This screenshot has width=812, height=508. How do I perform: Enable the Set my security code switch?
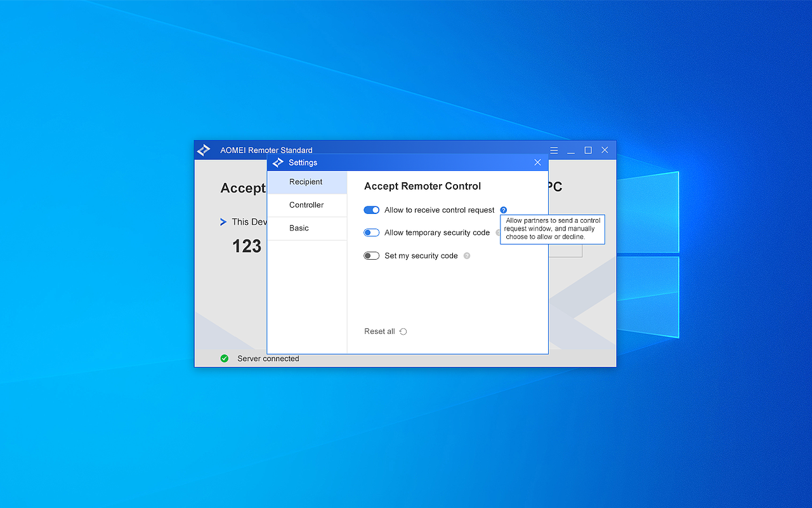pyautogui.click(x=371, y=256)
